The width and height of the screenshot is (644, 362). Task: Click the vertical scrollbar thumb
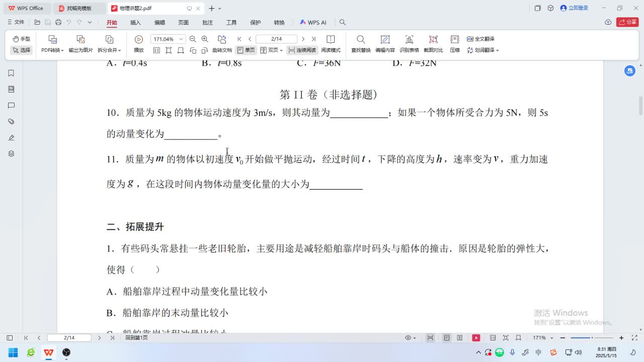(640, 106)
